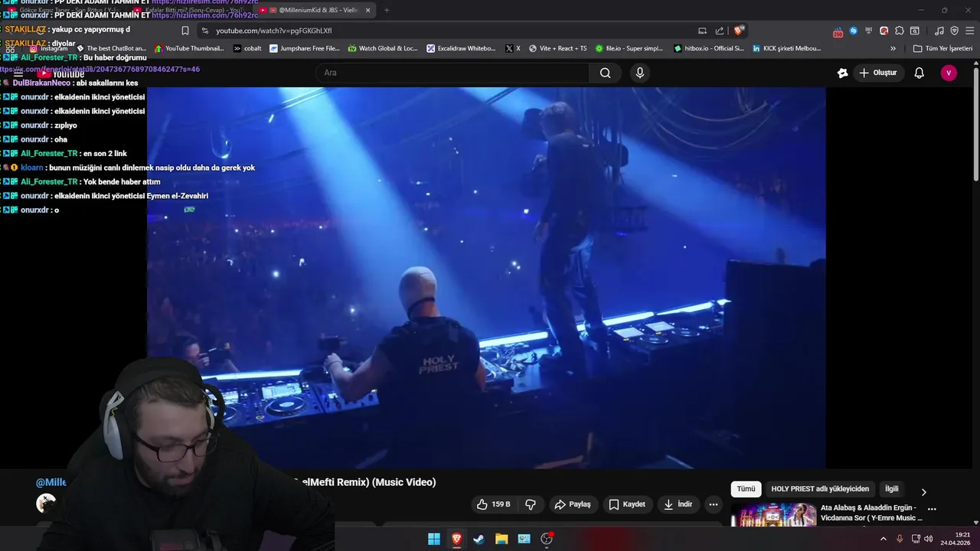Open the taskbar app with the red badge

[547, 539]
